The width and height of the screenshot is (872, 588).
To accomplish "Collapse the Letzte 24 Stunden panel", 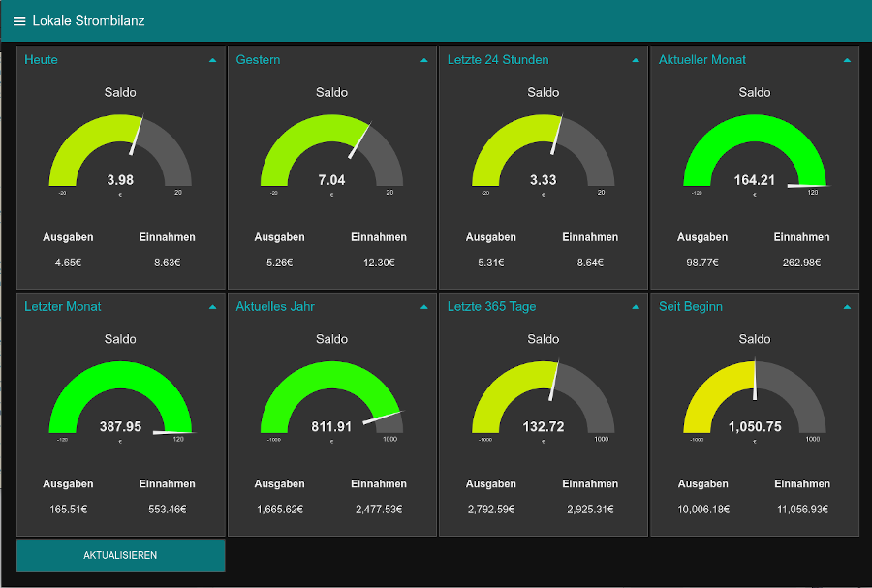I will click(636, 60).
